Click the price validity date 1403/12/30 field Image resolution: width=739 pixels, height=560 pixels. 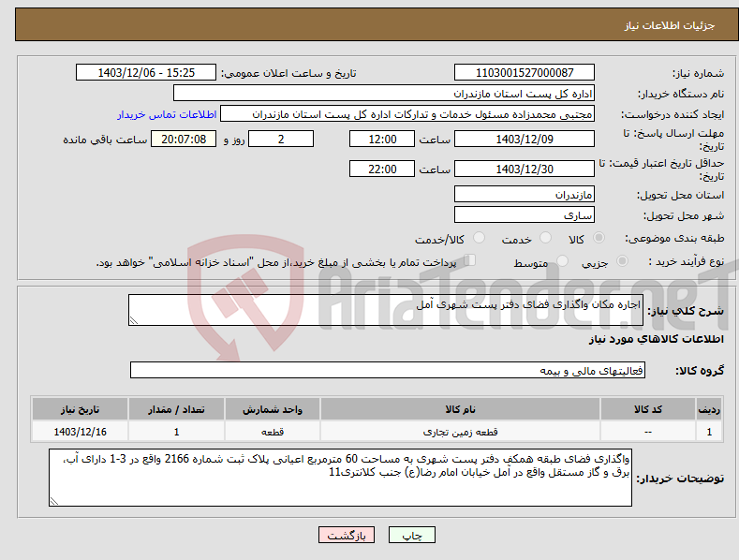coord(525,169)
